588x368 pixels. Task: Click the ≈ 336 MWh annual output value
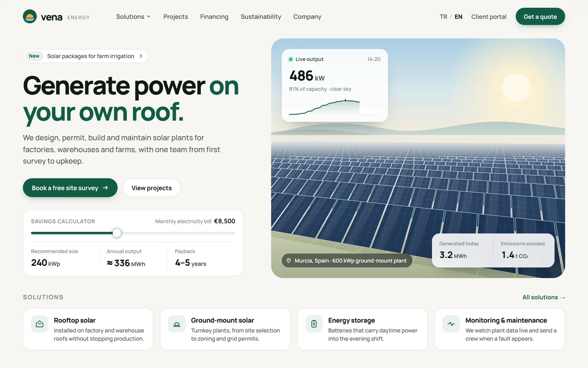(126, 263)
